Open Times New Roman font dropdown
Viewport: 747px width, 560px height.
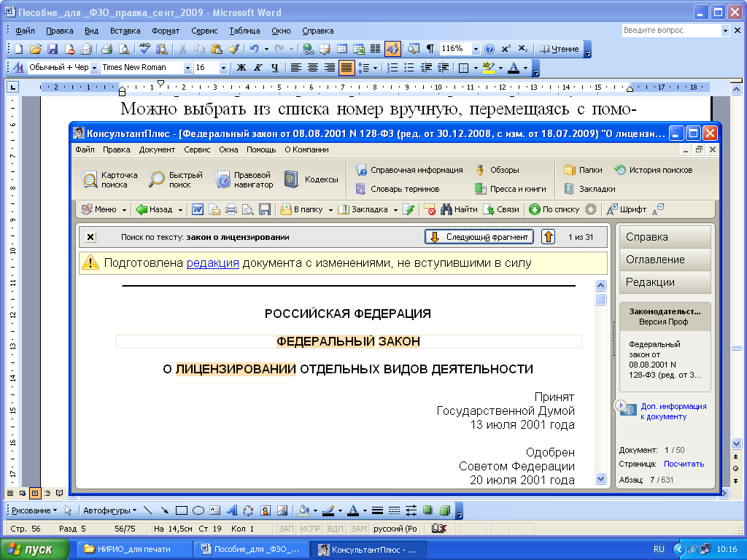pyautogui.click(x=187, y=68)
